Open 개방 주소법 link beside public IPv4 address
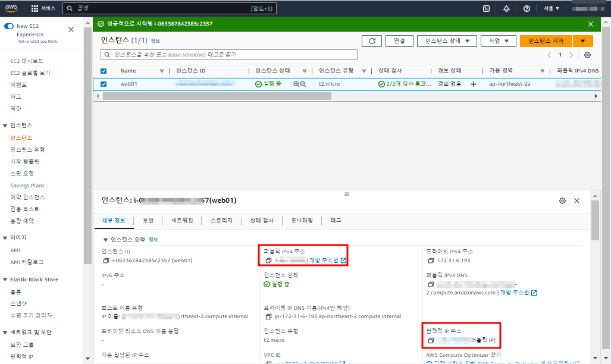Image resolution: width=611 pixels, height=364 pixels. (x=327, y=261)
